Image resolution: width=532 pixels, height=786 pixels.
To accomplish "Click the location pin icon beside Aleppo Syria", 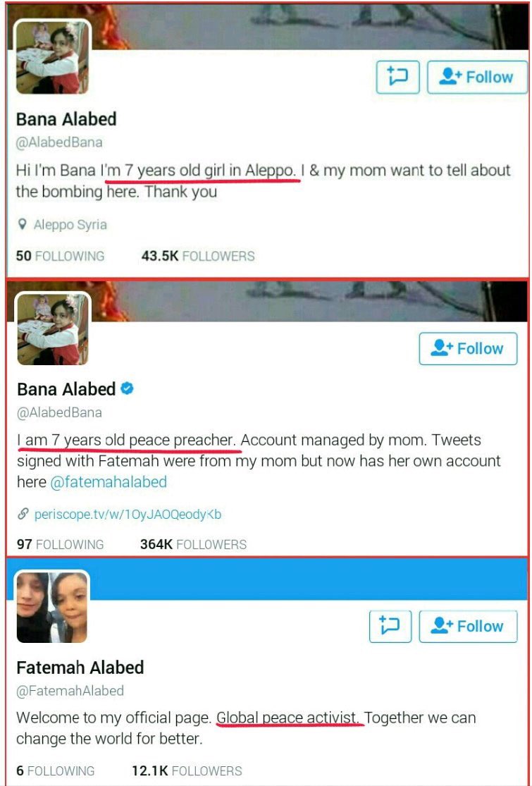I will coord(22,225).
